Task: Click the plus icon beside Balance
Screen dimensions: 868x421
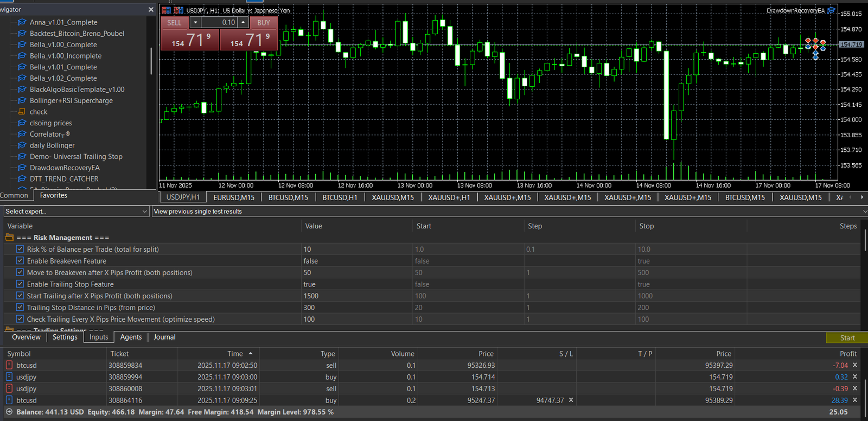Action: [x=9, y=412]
